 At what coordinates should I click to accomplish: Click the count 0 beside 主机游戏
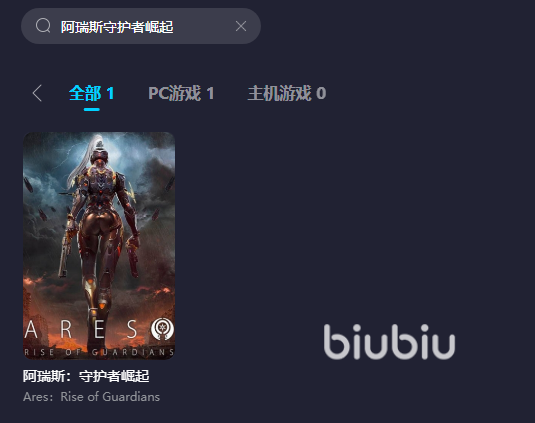pos(321,93)
